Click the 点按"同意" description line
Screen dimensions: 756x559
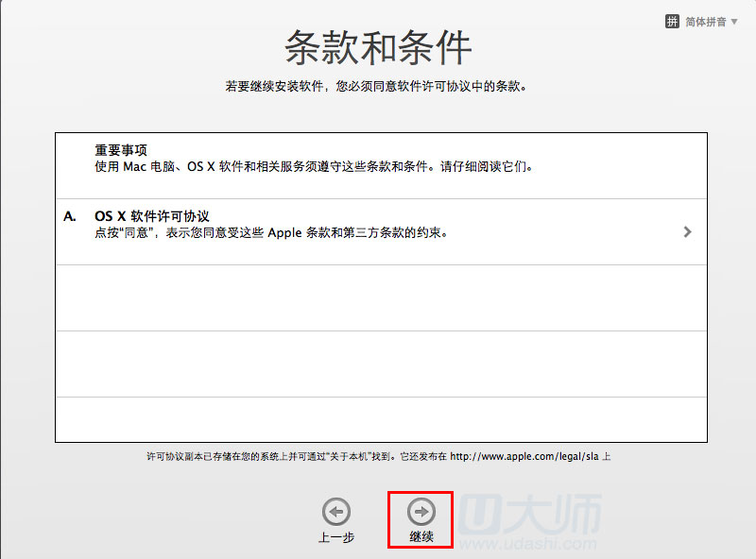tap(270, 233)
